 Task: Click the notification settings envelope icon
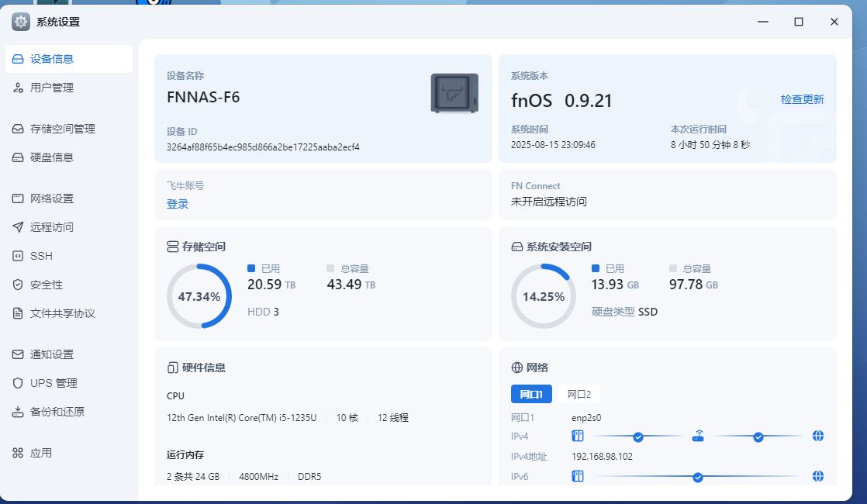point(18,354)
